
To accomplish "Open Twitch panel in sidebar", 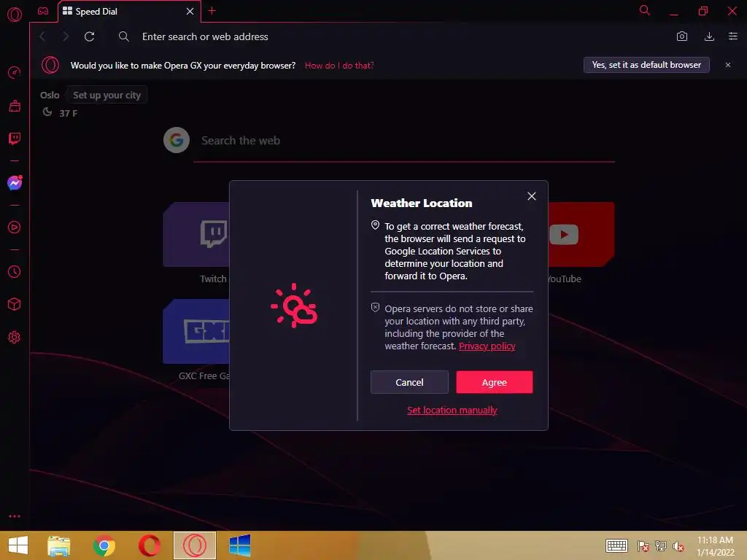I will [15, 139].
